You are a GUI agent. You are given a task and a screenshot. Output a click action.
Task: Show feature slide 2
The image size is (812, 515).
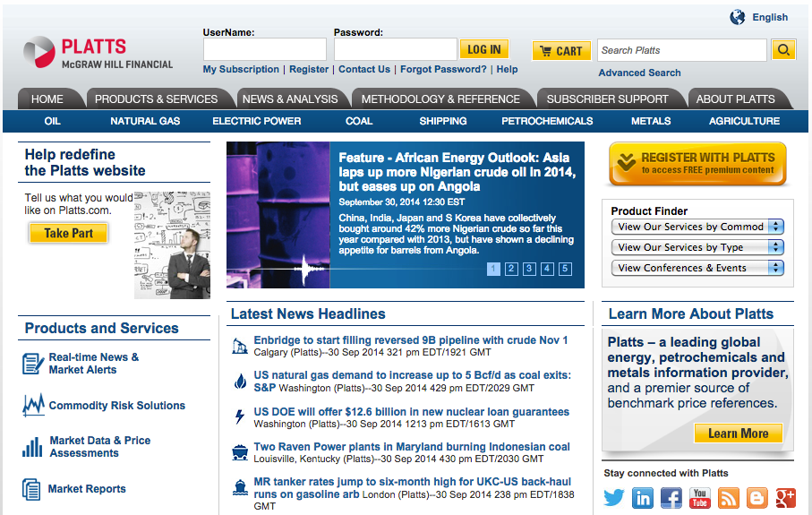point(511,269)
